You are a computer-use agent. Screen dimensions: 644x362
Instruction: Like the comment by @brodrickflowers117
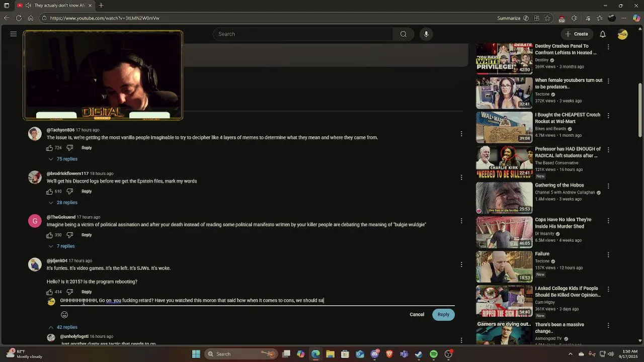(50, 192)
